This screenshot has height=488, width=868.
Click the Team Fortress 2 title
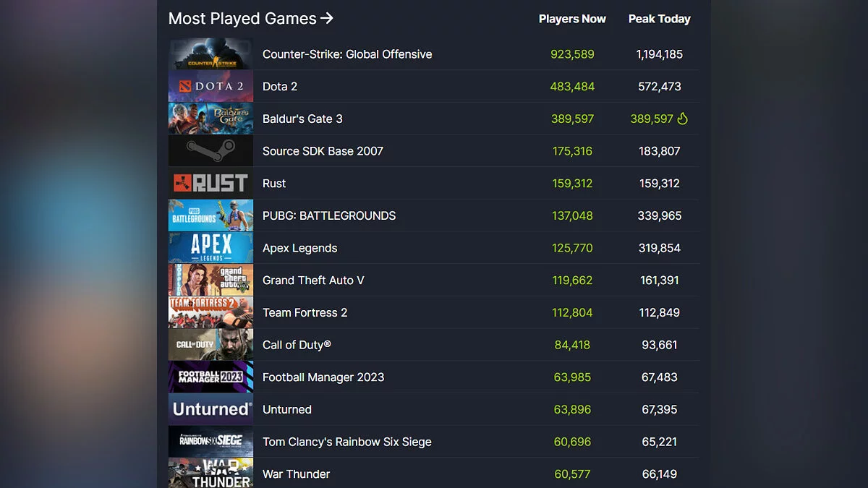305,313
